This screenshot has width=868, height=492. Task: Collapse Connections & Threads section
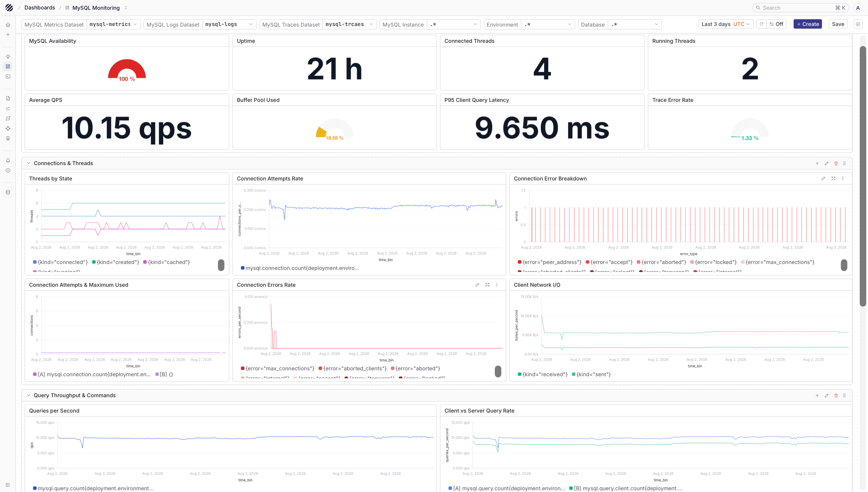[x=29, y=163]
